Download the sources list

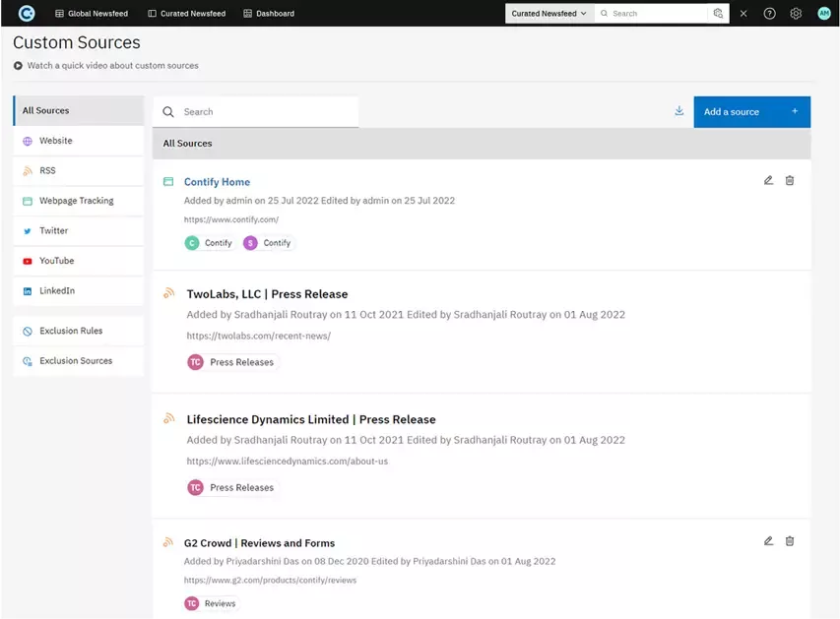click(678, 111)
